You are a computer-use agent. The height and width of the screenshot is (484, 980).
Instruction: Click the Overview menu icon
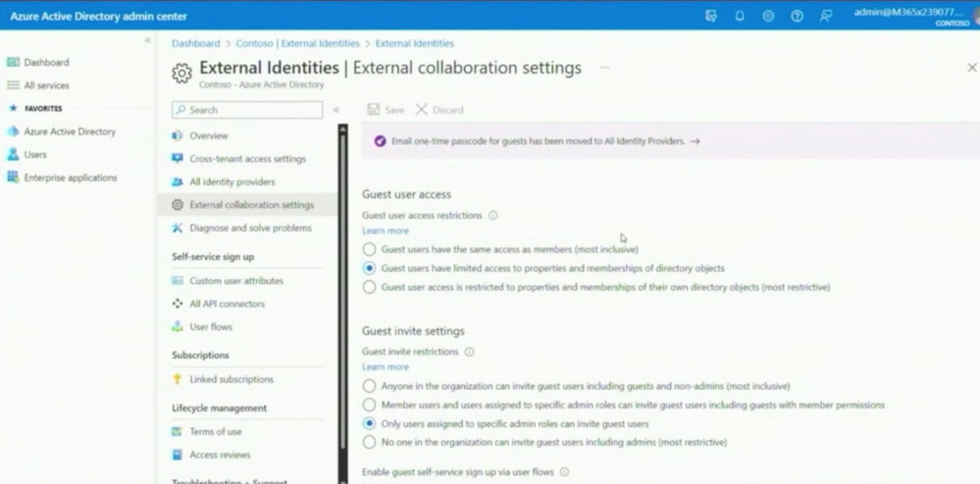point(178,135)
